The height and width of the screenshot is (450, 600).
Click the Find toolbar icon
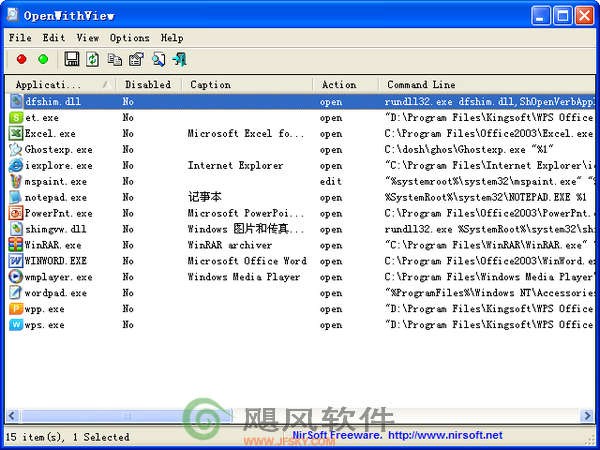coord(158,59)
